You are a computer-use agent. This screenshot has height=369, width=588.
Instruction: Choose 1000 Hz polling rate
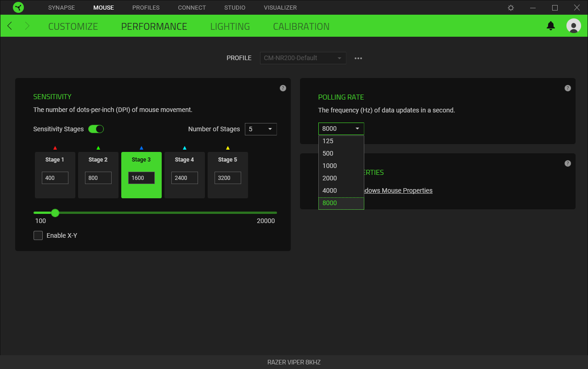[x=341, y=166]
